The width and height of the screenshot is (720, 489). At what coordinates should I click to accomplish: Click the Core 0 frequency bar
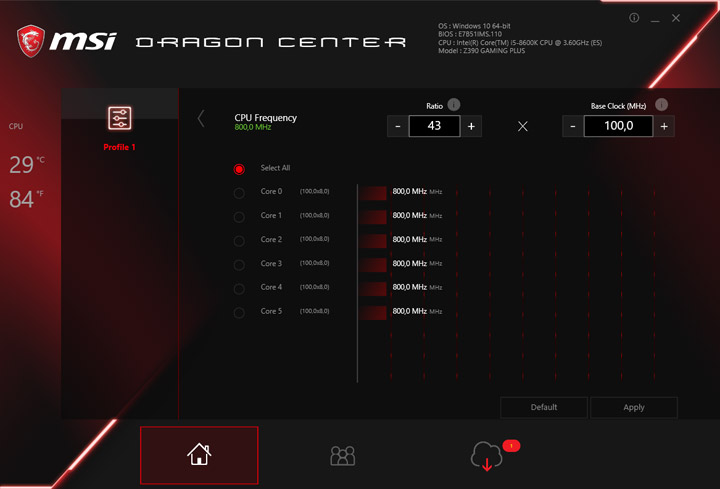pyautogui.click(x=373, y=193)
